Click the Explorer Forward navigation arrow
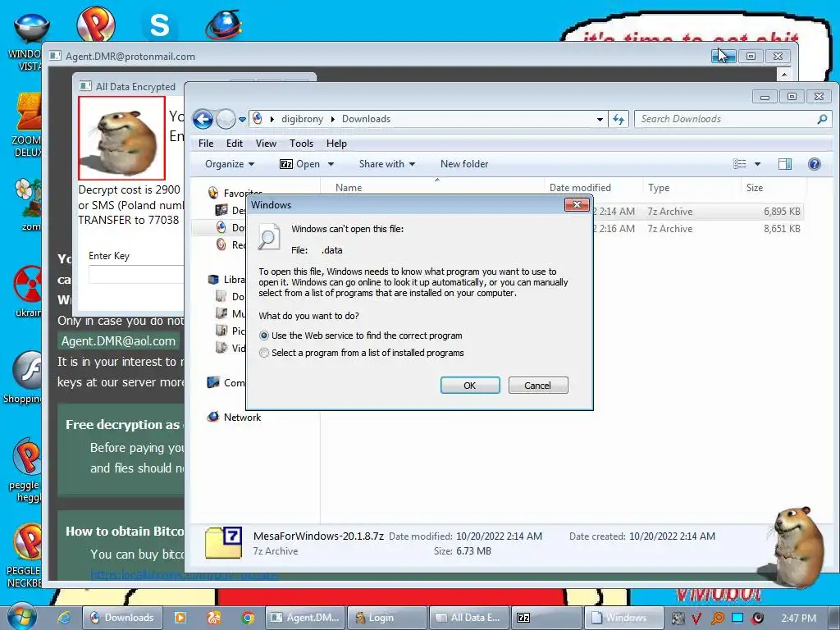This screenshot has width=840, height=630. 226,119
